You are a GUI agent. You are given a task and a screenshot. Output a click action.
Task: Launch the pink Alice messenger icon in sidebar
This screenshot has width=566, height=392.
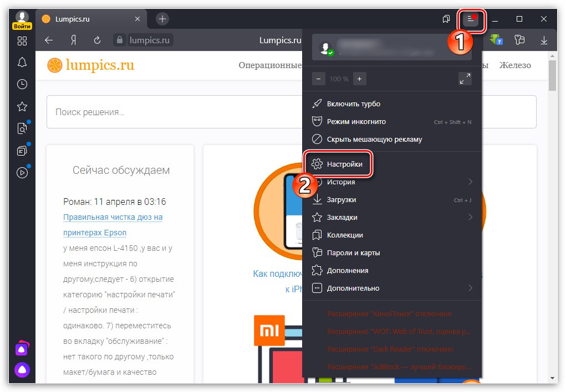click(22, 348)
